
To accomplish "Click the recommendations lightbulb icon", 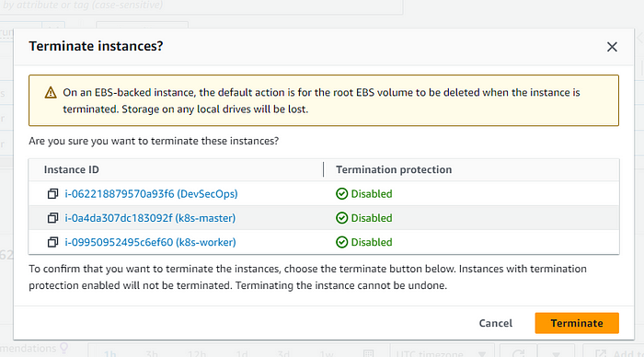I will [64, 348].
